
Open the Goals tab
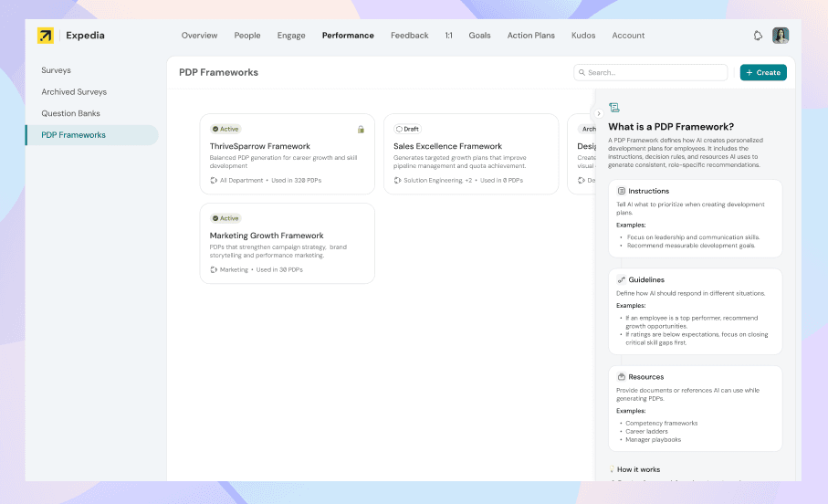point(479,36)
